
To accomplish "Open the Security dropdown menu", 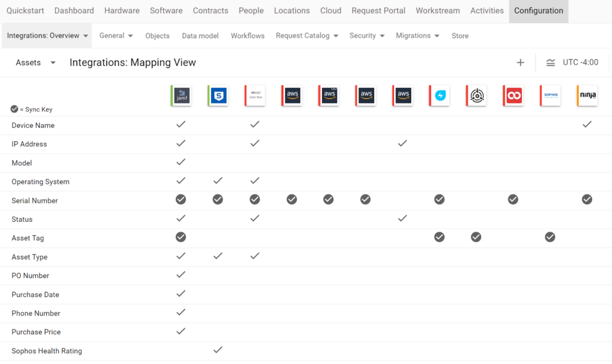I will coord(367,35).
